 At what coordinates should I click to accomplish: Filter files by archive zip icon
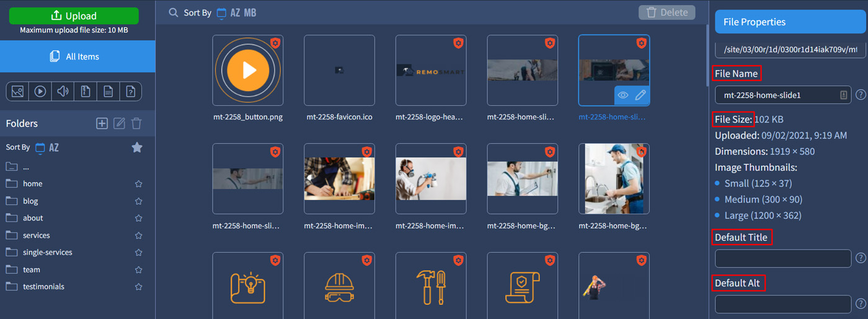[86, 92]
